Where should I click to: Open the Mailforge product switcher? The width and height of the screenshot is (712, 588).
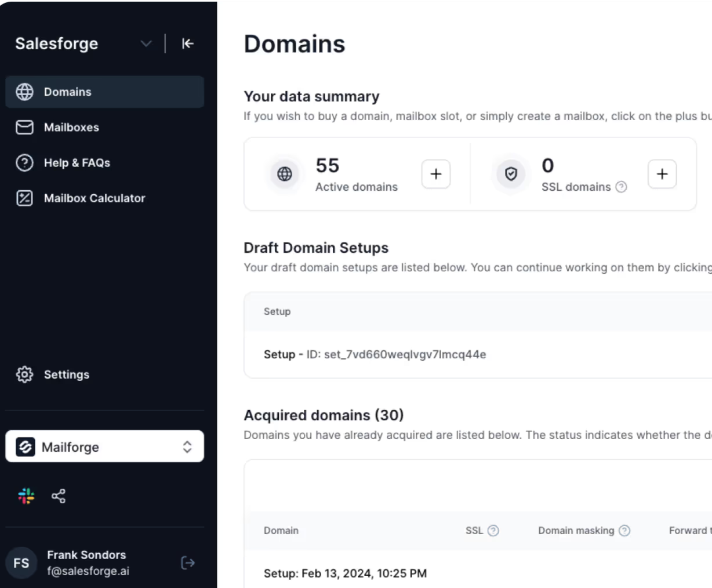pyautogui.click(x=104, y=447)
